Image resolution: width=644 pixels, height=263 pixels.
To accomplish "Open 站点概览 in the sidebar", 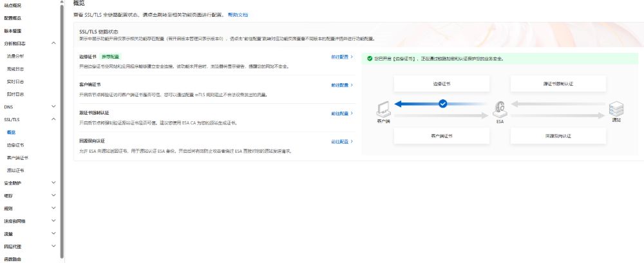I will click(13, 5).
